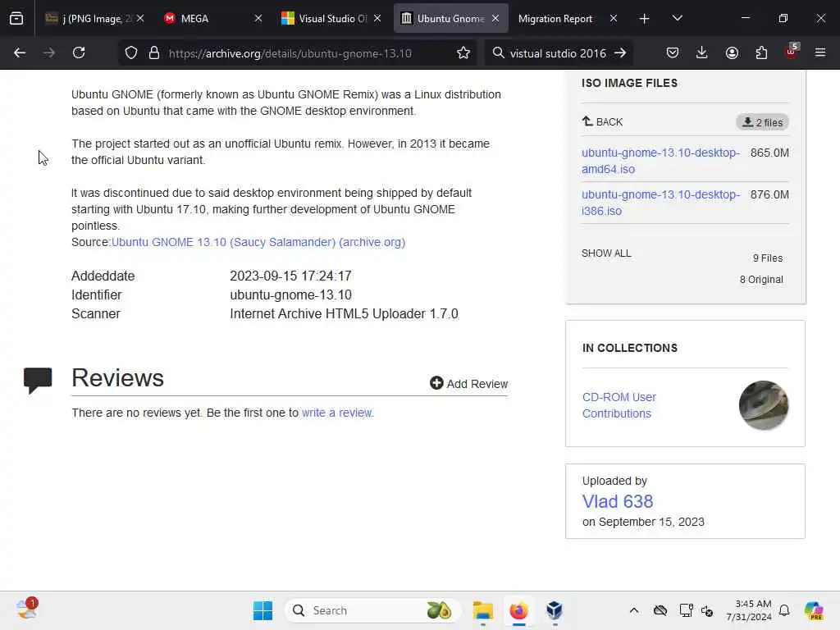Open Ubuntu GNOME 13.10 Saucy Salamander source link

tap(258, 242)
